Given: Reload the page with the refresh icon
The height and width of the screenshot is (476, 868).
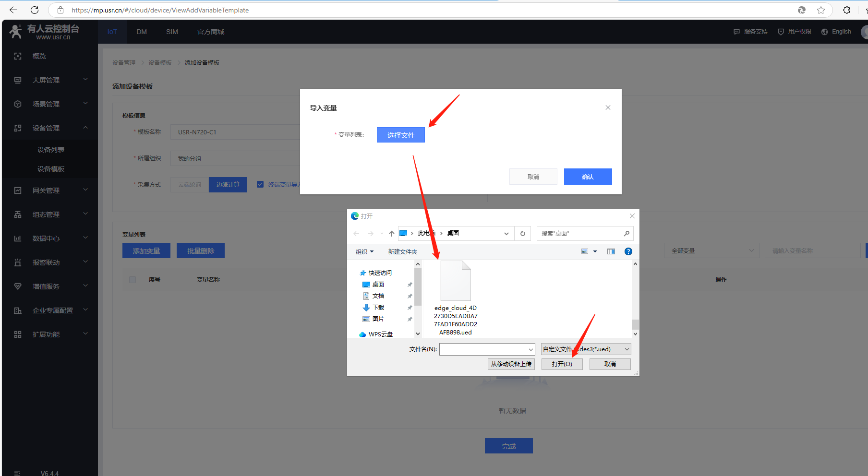Looking at the screenshot, I should click(35, 10).
